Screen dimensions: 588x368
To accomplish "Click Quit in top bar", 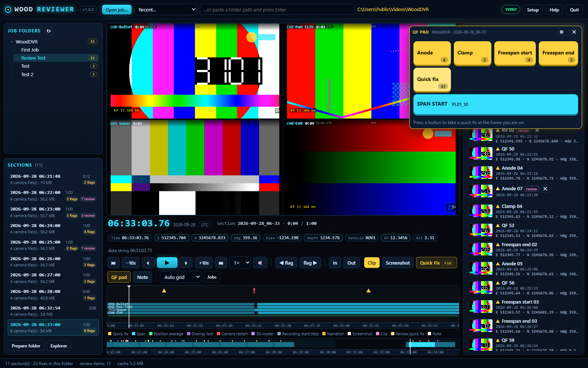I will click(574, 10).
